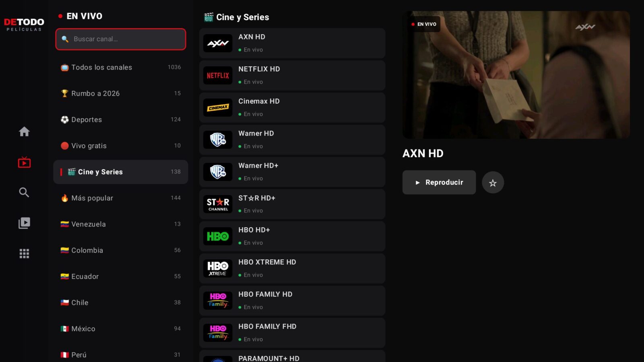This screenshot has width=644, height=362.
Task: Play AXN HD with Reproducir button
Action: click(439, 182)
